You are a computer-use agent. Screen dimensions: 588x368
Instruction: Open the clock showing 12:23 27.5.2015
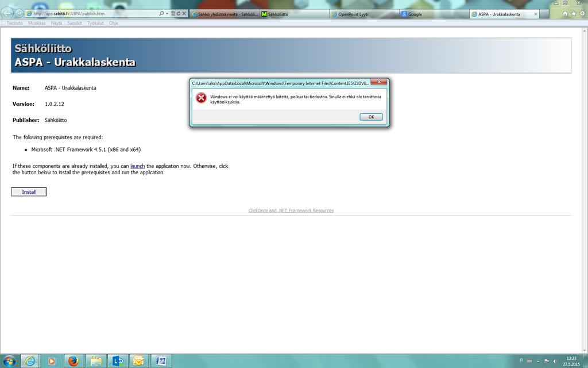tap(571, 361)
